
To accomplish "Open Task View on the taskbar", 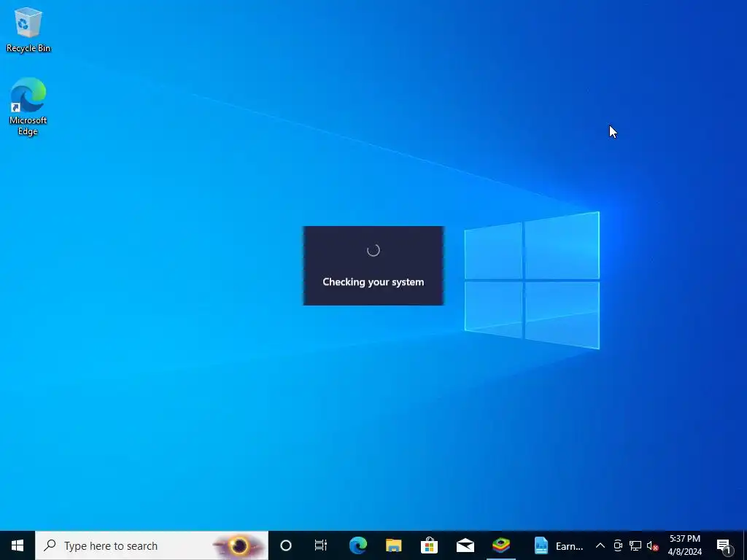I will pos(321,545).
